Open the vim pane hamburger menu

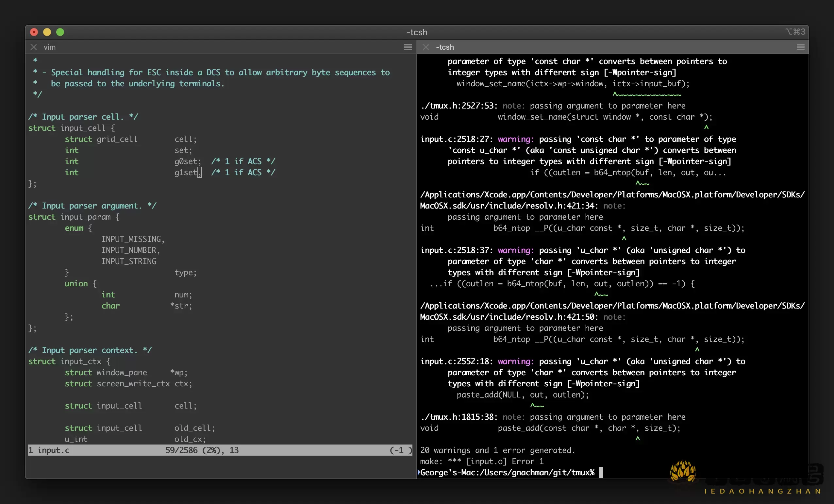point(408,47)
